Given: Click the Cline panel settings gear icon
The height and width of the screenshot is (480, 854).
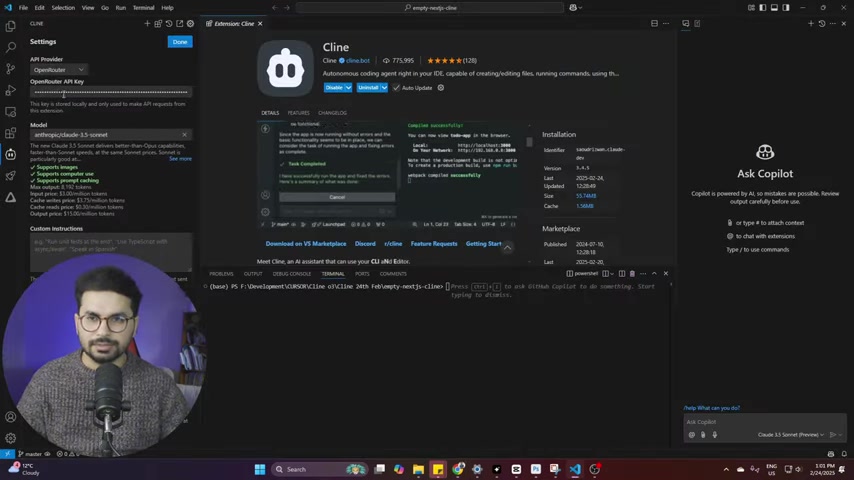Looking at the screenshot, I should click(x=190, y=23).
